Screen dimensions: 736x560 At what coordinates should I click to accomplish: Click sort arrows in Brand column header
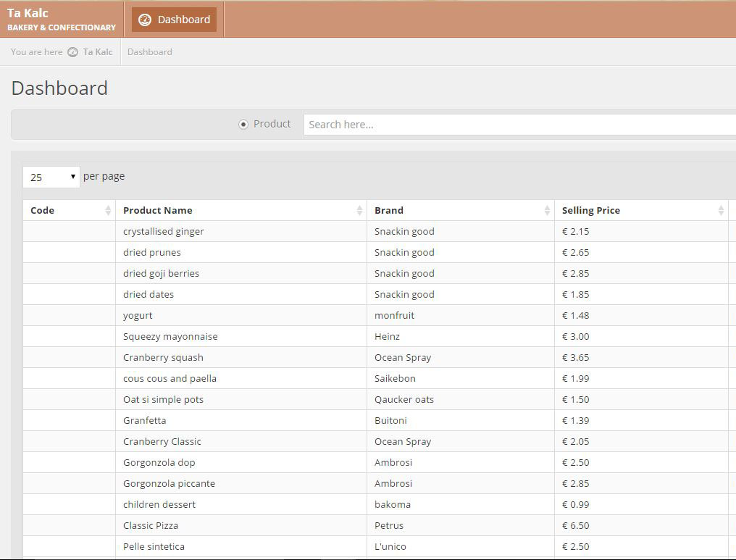click(547, 210)
